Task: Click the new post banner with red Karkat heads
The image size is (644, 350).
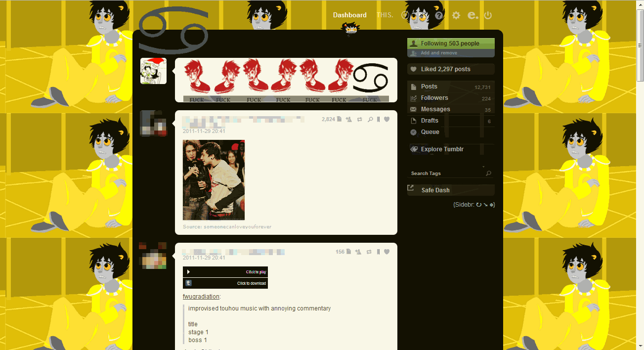Action: [x=286, y=80]
